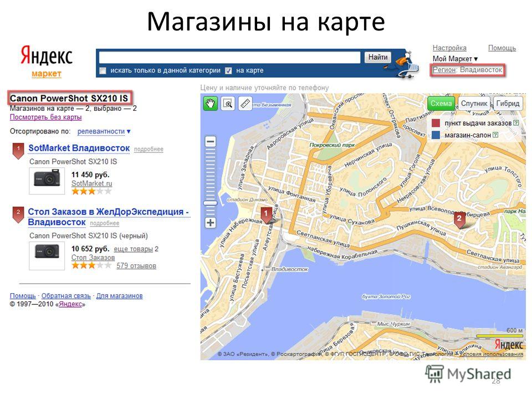
Task: Change region via Регион link
Action: pyautogui.click(x=444, y=70)
